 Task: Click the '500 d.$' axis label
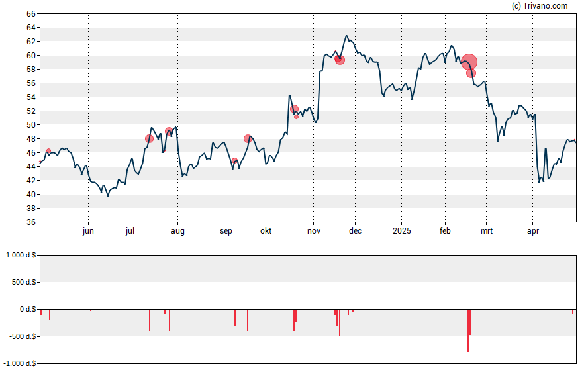[x=24, y=282]
